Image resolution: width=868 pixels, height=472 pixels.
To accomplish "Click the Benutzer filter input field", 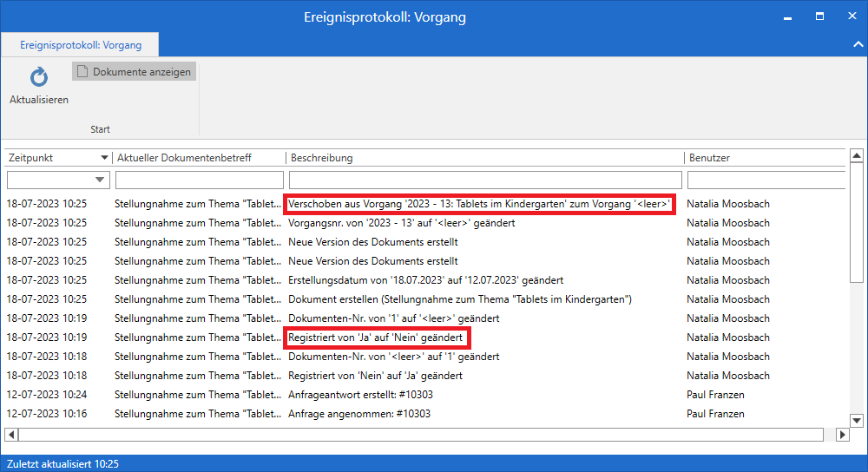I will (766, 180).
